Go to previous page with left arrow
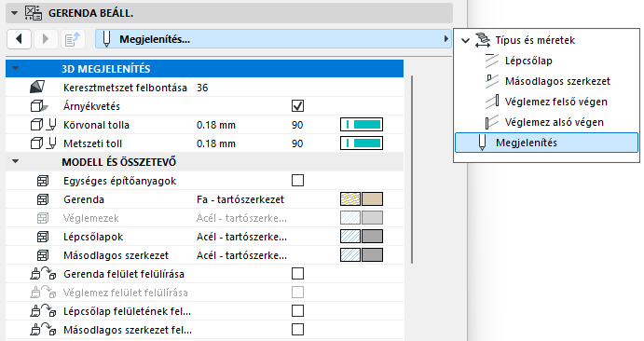This screenshot has width=644, height=341. pos(19,39)
